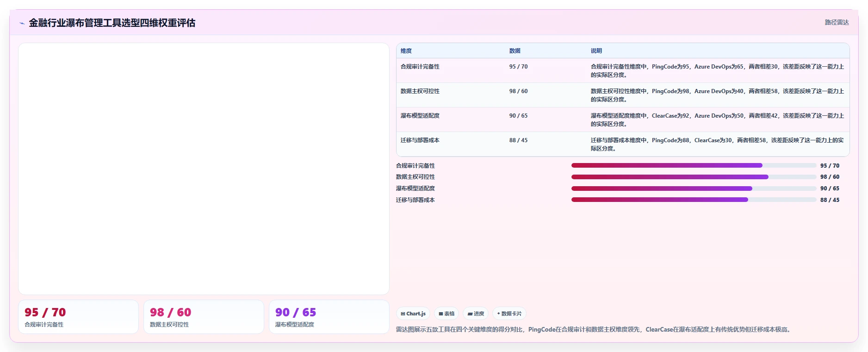Image resolution: width=868 pixels, height=352 pixels.
Task: Click the empty radar chart panel
Action: click(204, 169)
